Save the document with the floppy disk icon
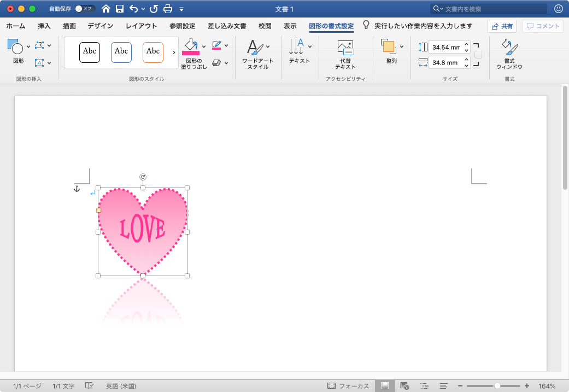Image resolution: width=569 pixels, height=392 pixels. coord(119,9)
